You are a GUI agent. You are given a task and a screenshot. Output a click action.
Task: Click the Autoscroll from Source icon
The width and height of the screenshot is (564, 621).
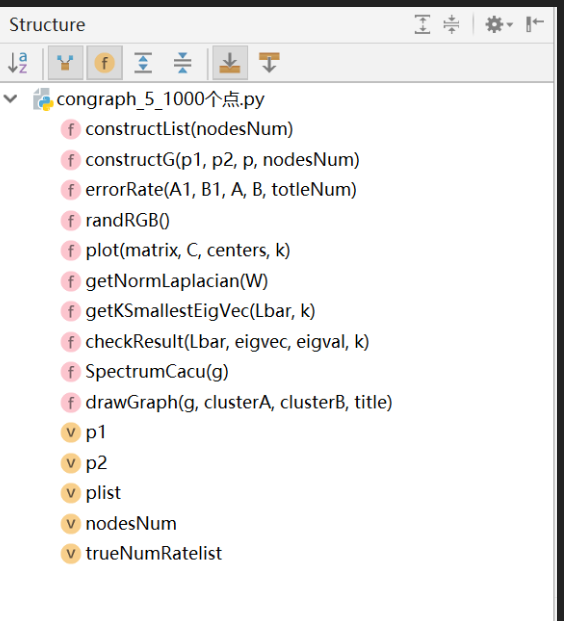click(269, 63)
